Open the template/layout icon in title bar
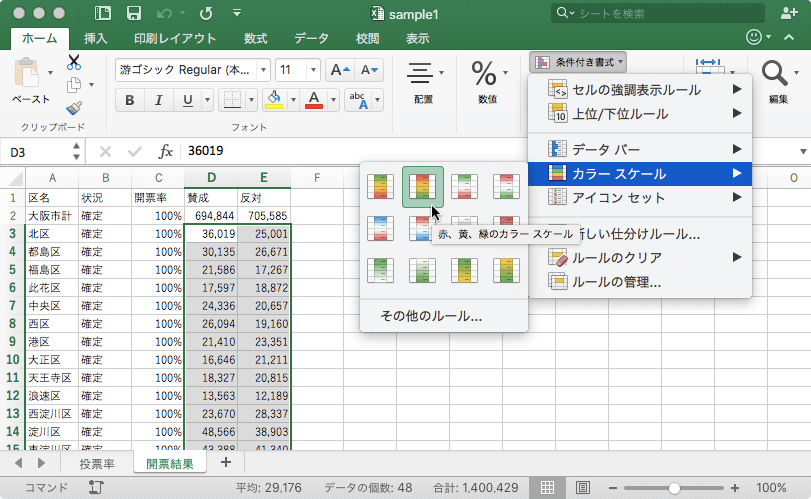This screenshot has height=499, width=811. coord(102,13)
